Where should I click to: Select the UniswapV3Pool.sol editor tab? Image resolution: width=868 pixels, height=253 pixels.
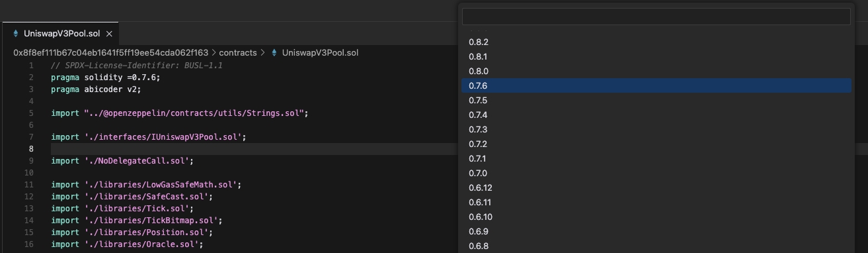point(61,33)
